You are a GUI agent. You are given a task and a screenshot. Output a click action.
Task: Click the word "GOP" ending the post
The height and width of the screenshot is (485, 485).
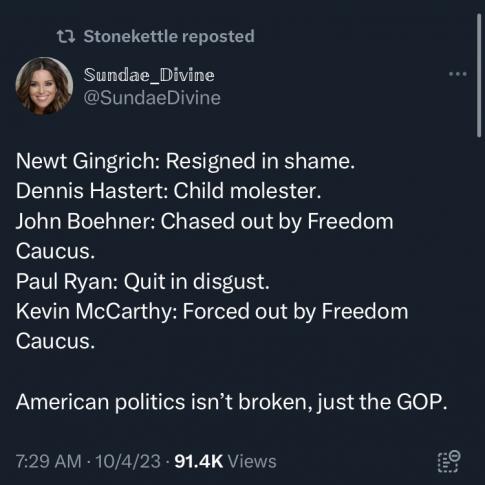pyautogui.click(x=420, y=402)
